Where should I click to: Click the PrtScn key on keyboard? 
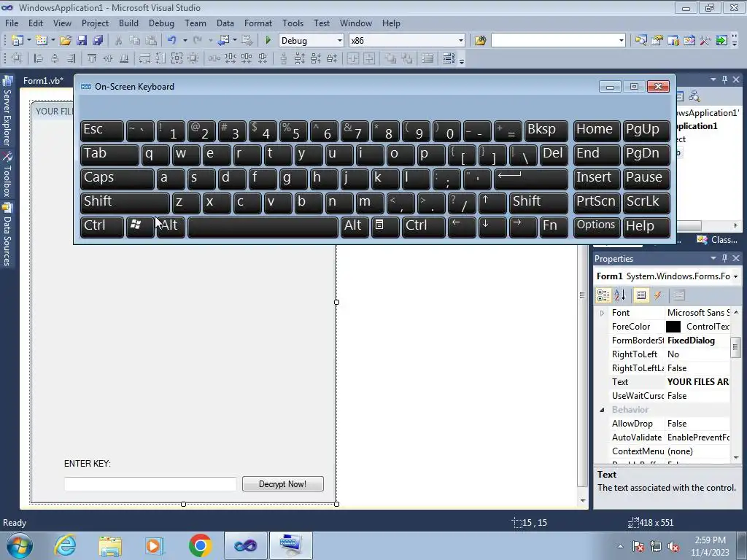596,202
